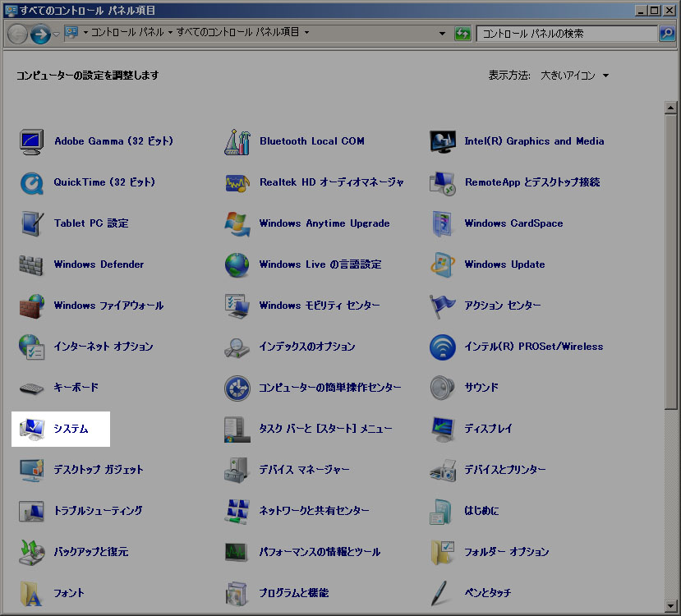The height and width of the screenshot is (616, 681).
Task: Open the インデックスのオプション icon
Action: [x=237, y=347]
